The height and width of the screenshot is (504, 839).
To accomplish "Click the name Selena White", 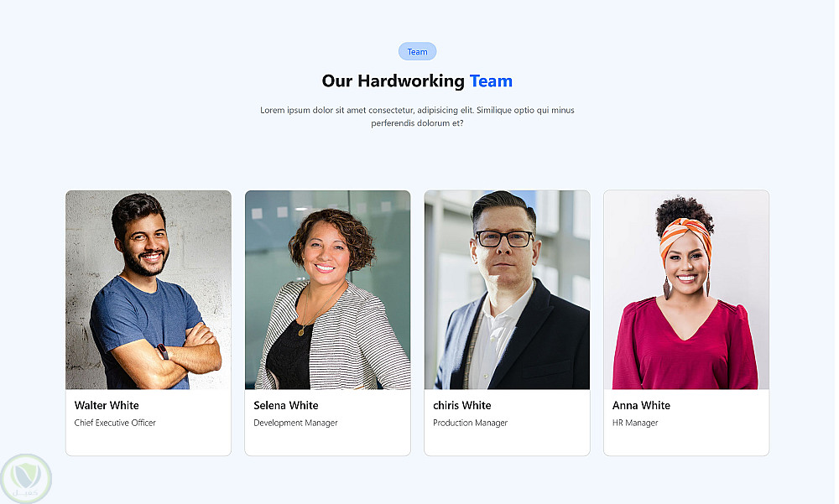I will tap(286, 405).
